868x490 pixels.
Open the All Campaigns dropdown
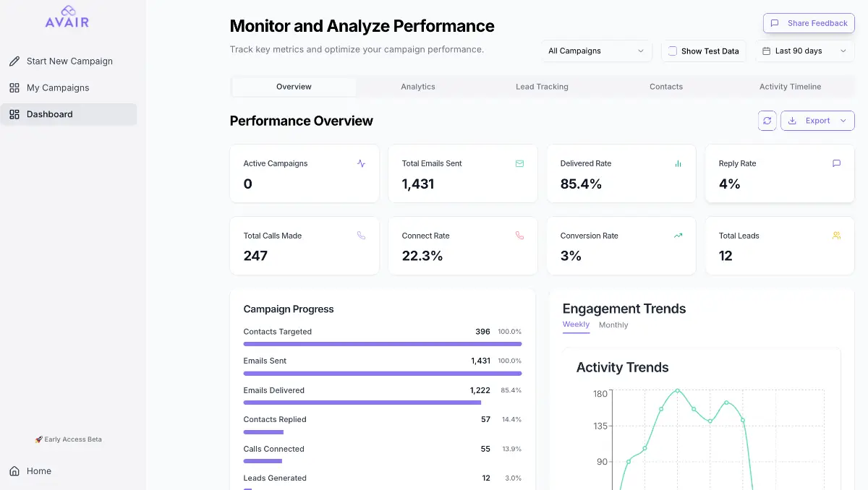(x=595, y=51)
